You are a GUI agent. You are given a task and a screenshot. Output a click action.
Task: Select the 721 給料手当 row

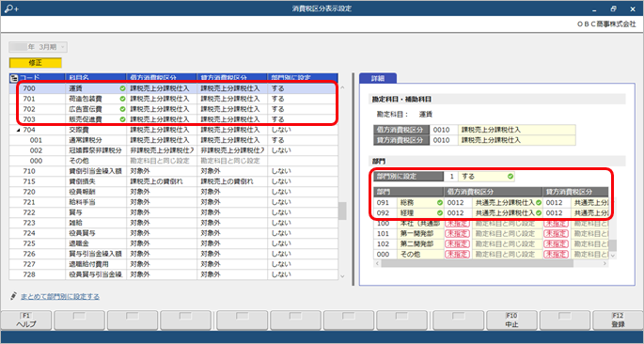click(x=174, y=202)
